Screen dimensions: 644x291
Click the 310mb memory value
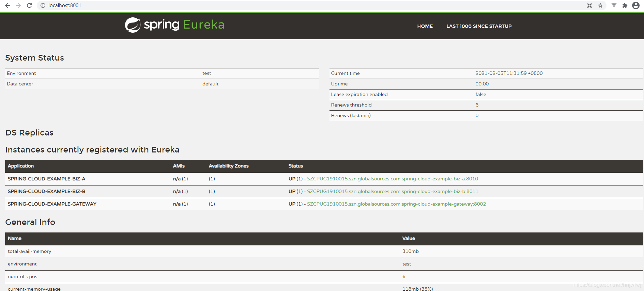coord(411,251)
